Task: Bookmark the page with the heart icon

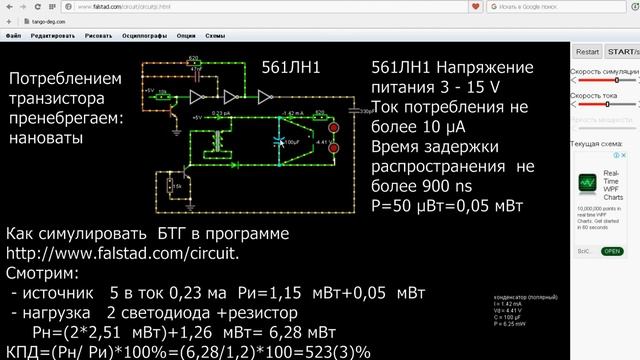Action: (x=476, y=7)
